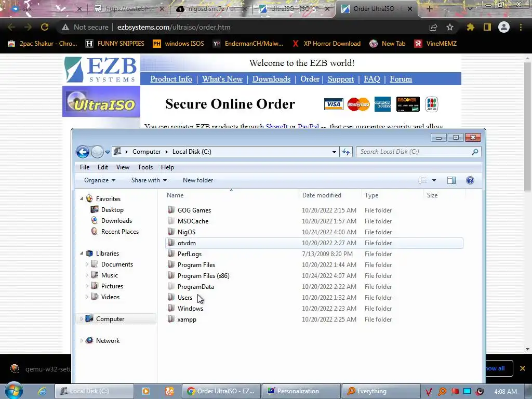This screenshot has height=399, width=532.
Task: Sort by the Date modified column
Action: 329,195
